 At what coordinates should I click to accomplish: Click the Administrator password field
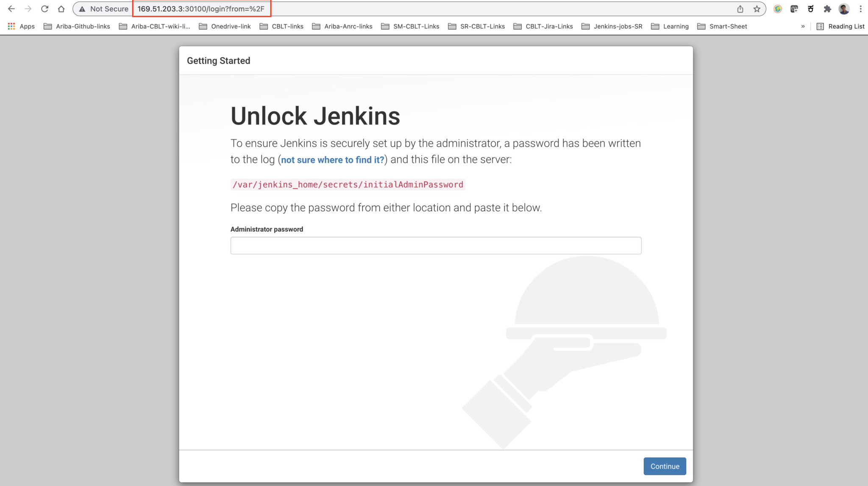436,245
